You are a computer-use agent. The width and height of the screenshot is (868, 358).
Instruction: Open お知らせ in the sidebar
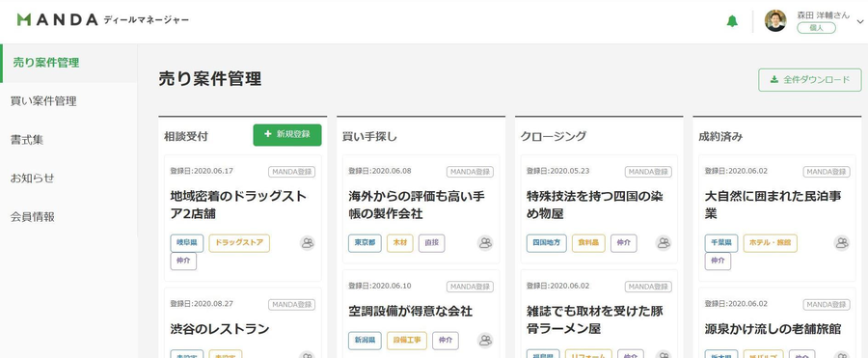point(68,179)
